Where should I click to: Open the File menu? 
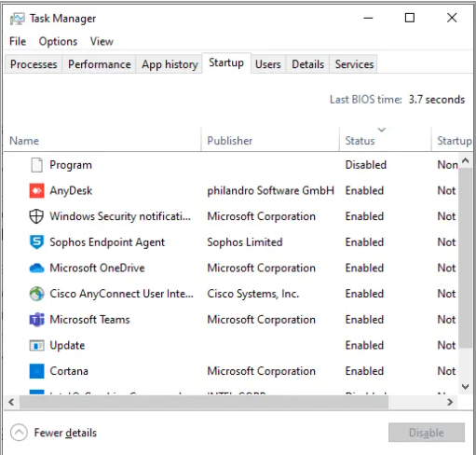18,41
